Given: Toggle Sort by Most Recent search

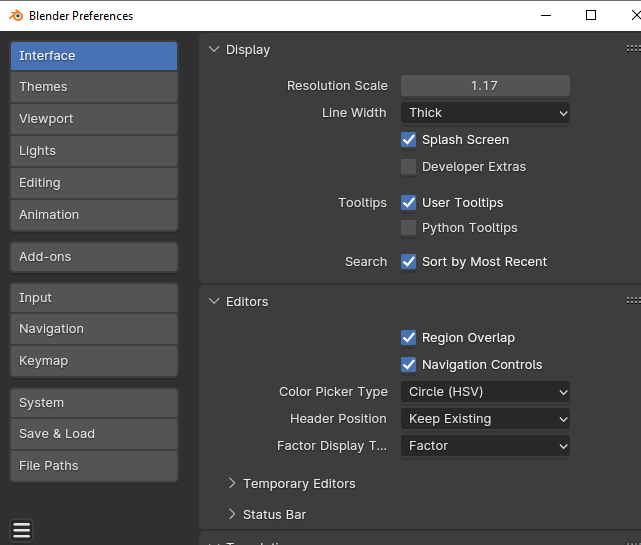Looking at the screenshot, I should (x=409, y=262).
